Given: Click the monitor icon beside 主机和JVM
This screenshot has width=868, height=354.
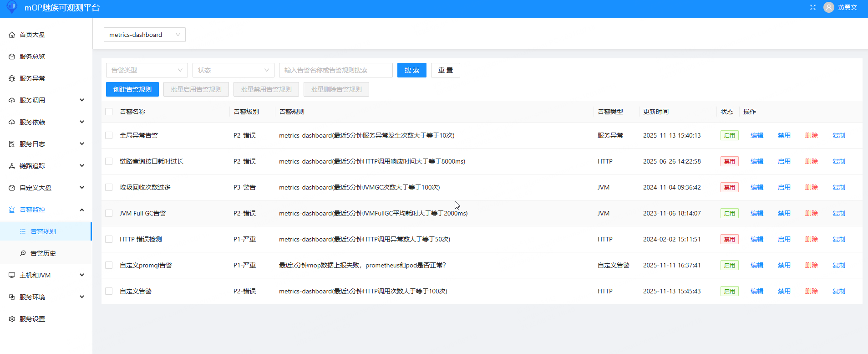Looking at the screenshot, I should (x=12, y=275).
